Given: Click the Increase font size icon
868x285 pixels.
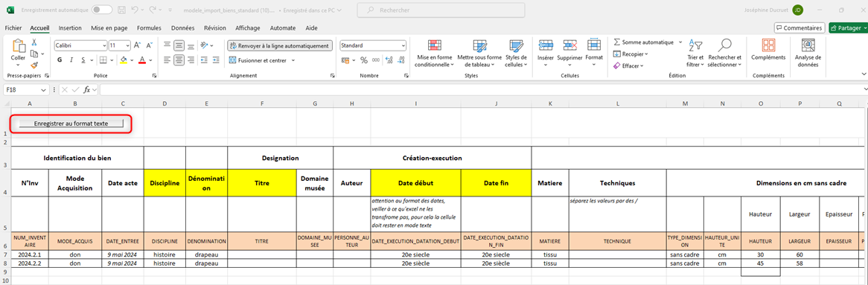Looking at the screenshot, I should coord(137,45).
